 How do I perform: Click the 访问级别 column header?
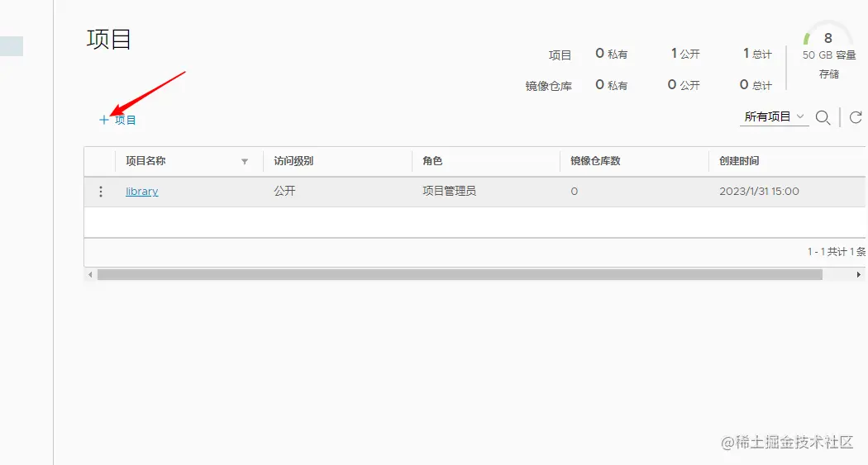tap(293, 161)
